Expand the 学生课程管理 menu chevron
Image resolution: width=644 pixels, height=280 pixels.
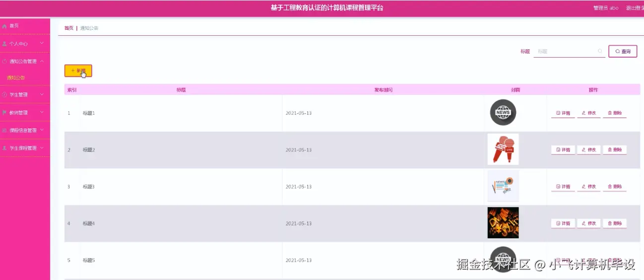pos(42,148)
